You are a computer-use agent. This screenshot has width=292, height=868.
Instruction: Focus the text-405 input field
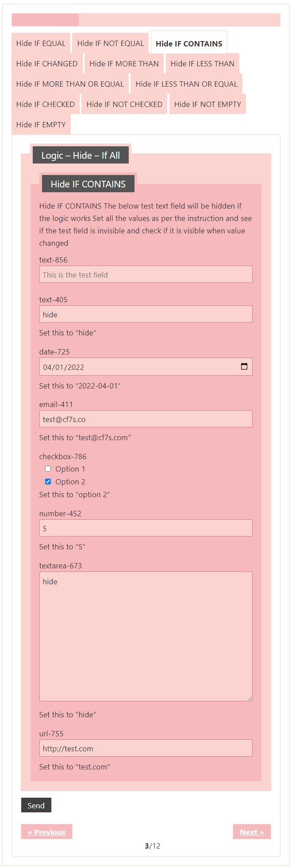[146, 314]
